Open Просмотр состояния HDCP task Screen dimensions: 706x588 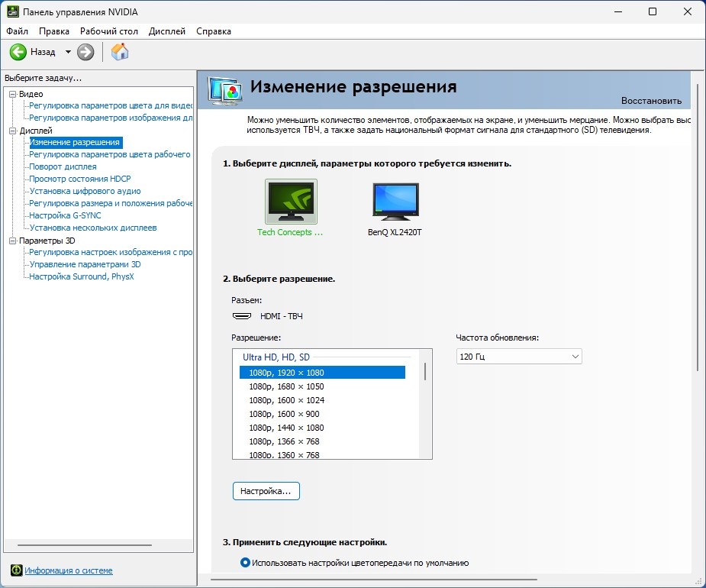pos(79,179)
